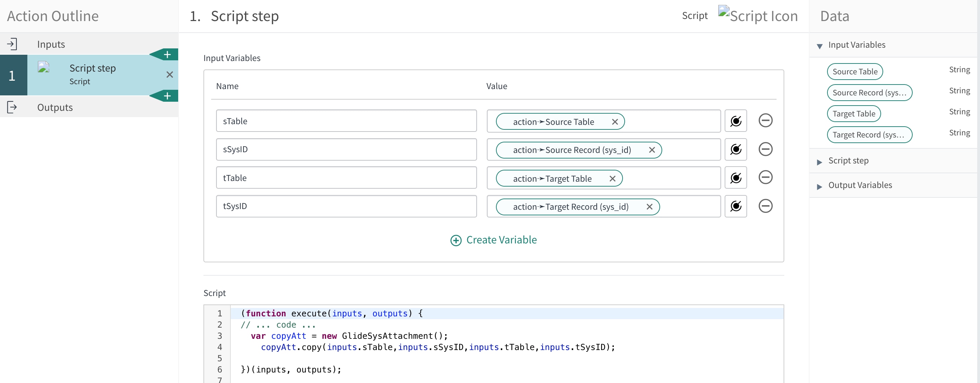Click the Target Record (sys... data pill
The image size is (980, 383).
pos(869,135)
